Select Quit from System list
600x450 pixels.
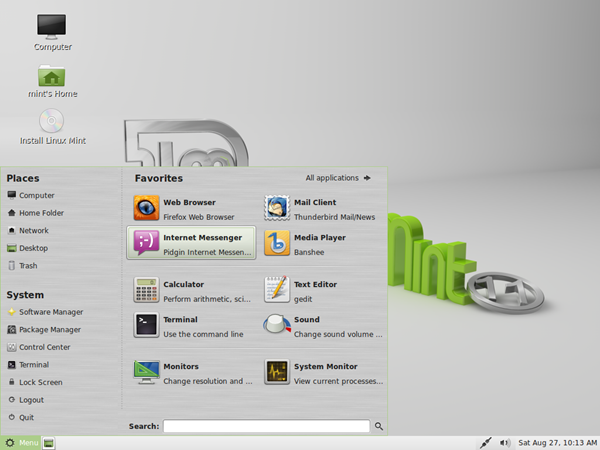pyautogui.click(x=21, y=417)
